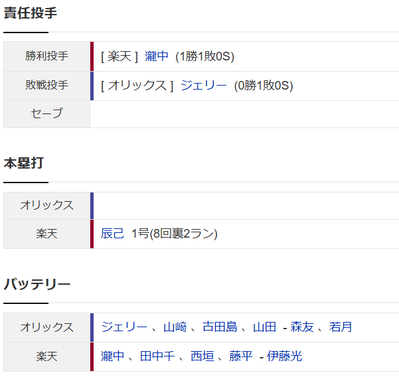Open the 山田 pitcher link
This screenshot has width=399, height=377.
click(265, 327)
